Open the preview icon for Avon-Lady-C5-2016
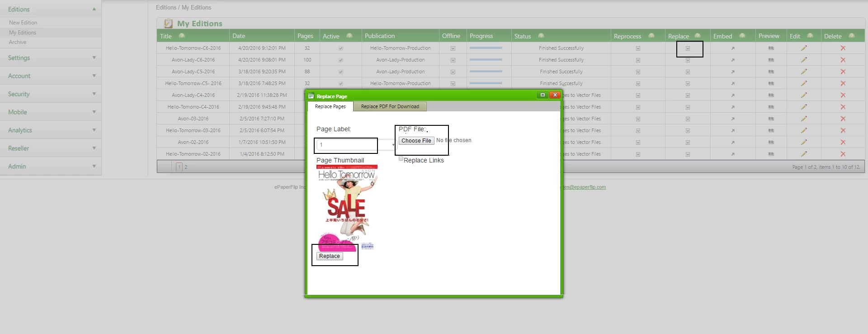The width and height of the screenshot is (868, 334). point(771,72)
